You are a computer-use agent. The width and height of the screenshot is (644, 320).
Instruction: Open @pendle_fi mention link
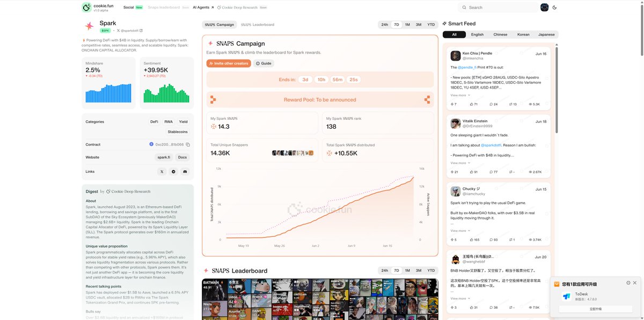pyautogui.click(x=467, y=67)
